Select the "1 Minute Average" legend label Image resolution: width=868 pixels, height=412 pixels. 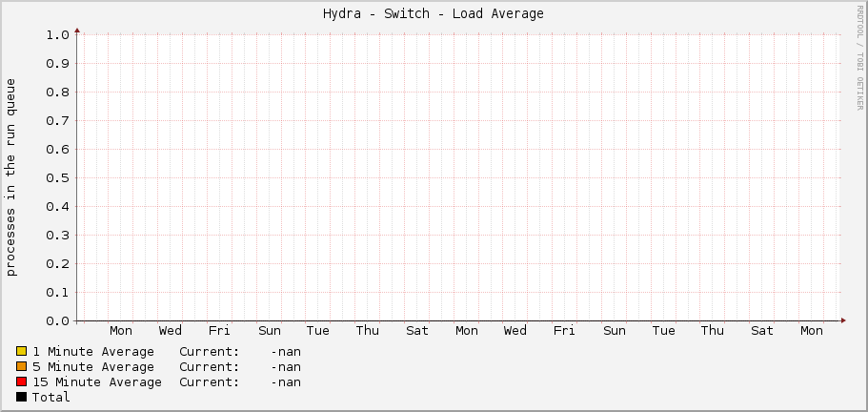coord(93,352)
